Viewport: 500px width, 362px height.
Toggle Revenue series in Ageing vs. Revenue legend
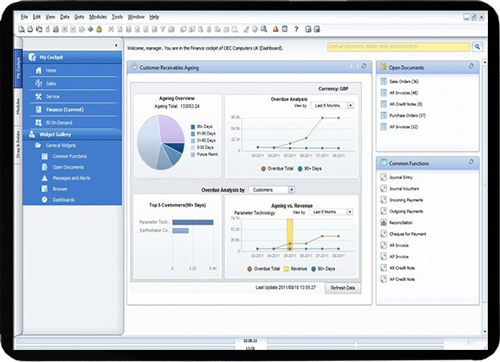pos(295,269)
